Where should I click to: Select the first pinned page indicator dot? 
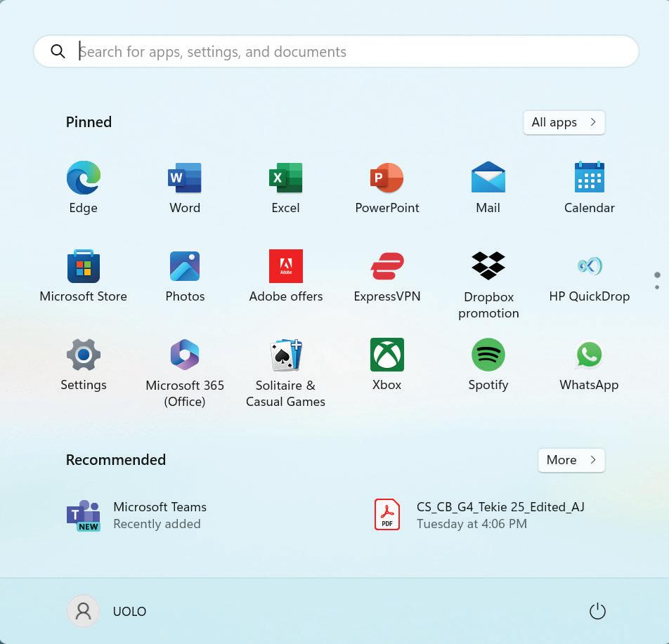click(657, 275)
